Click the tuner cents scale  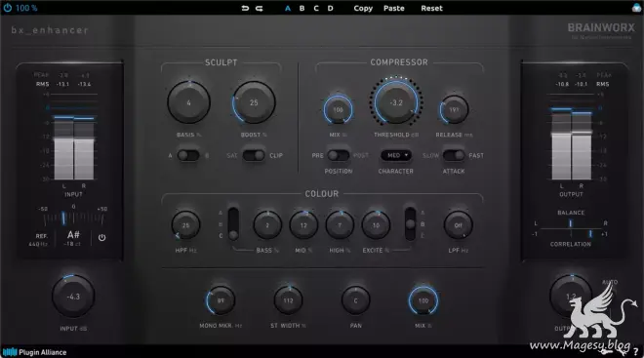tap(73, 218)
